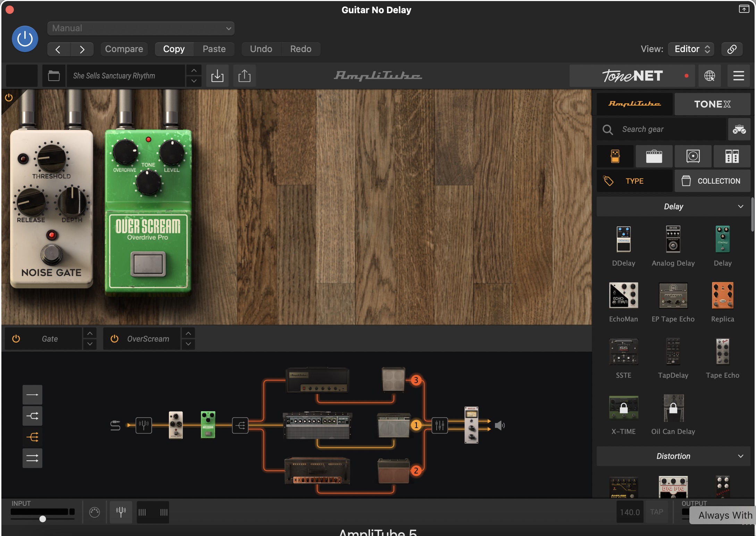Select the dual parallel chain routing
This screenshot has height=536, width=756.
pyautogui.click(x=32, y=458)
